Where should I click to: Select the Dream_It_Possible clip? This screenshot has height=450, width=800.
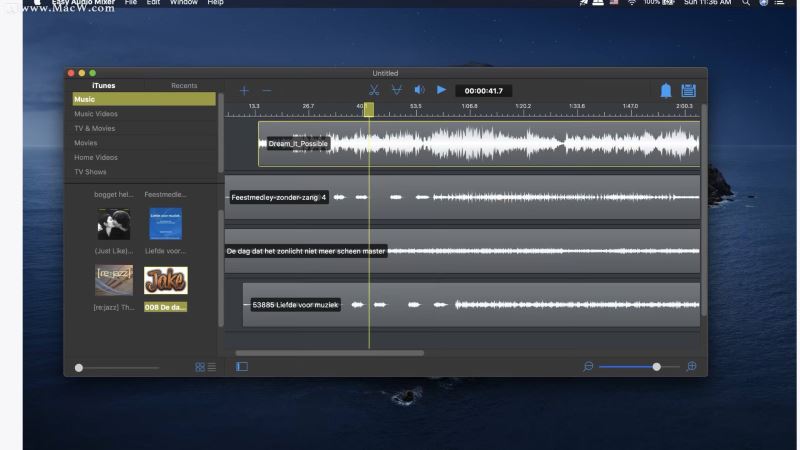coord(479,144)
